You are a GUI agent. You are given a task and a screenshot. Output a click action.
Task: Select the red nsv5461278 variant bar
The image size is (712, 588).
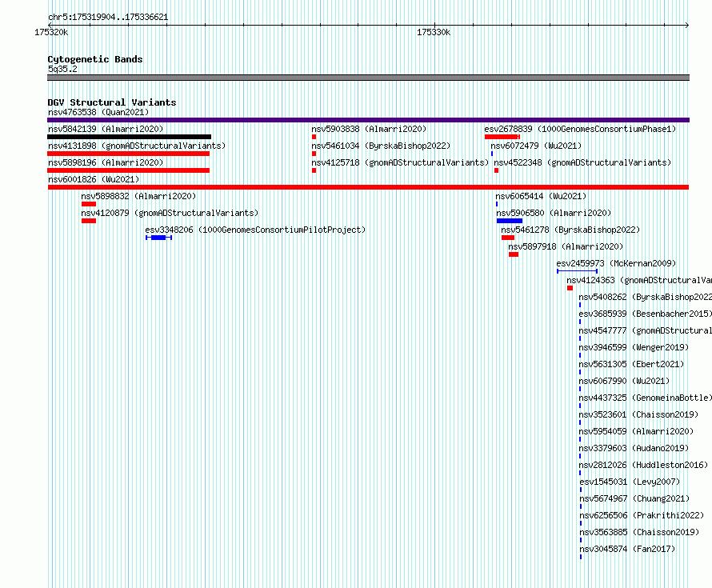[508, 238]
